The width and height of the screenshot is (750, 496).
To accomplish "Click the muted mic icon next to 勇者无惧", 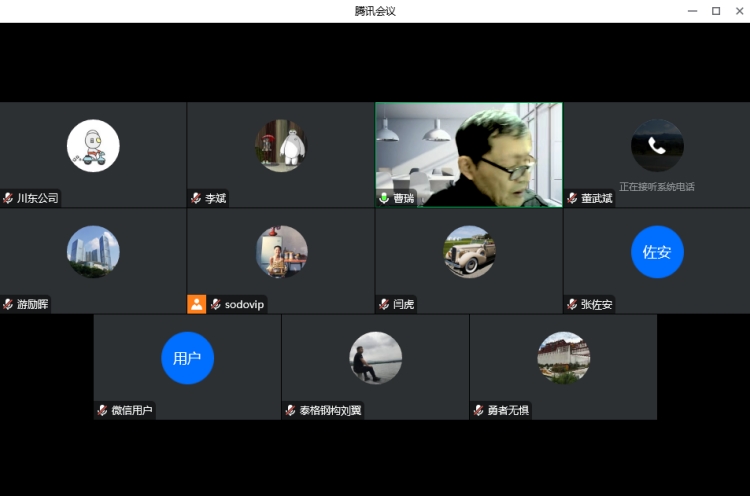I will 479,410.
